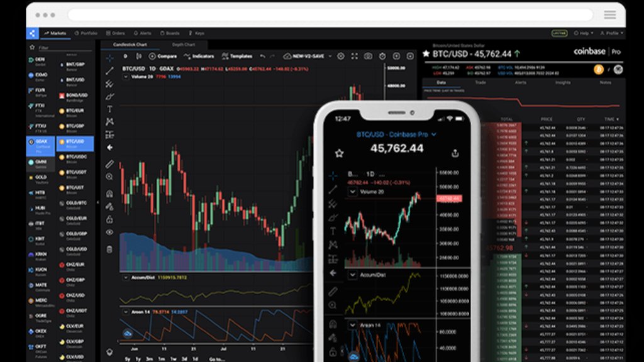This screenshot has height=362, width=644.
Task: Select the KRKN exchange in the desktop sidebar
Action: (x=40, y=256)
